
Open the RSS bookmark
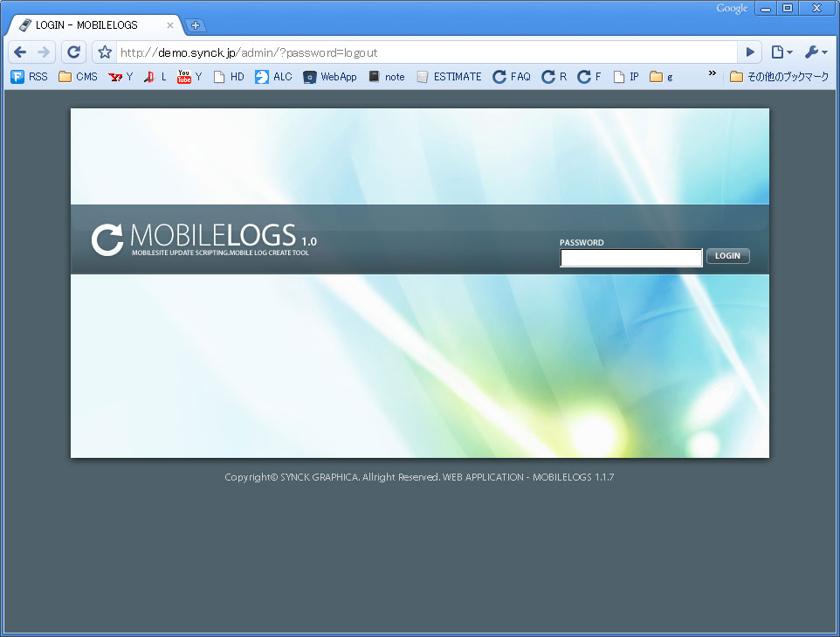[x=30, y=77]
